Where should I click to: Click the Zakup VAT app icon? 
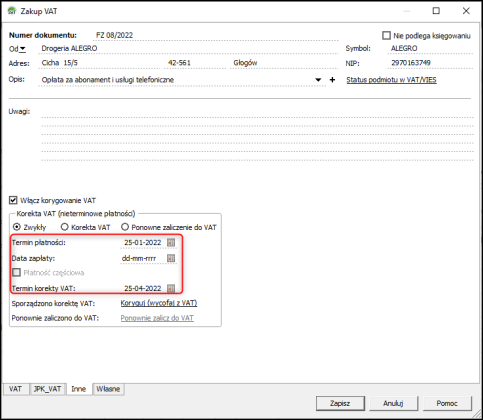pyautogui.click(x=12, y=11)
